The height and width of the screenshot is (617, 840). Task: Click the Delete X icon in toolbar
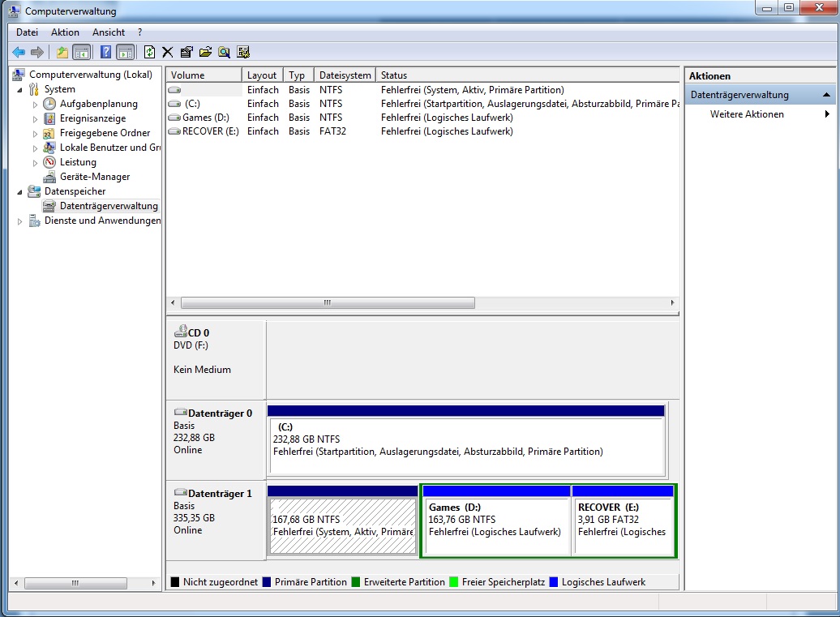pyautogui.click(x=168, y=52)
